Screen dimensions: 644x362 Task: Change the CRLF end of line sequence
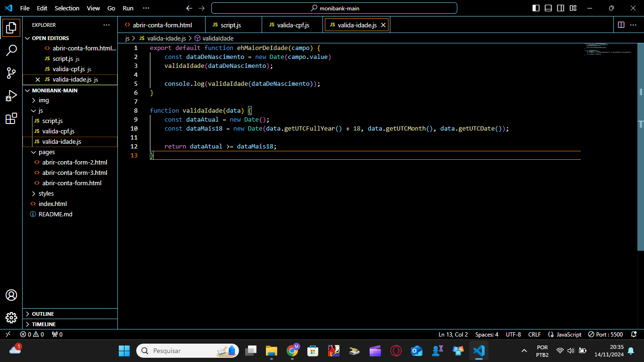click(x=535, y=334)
